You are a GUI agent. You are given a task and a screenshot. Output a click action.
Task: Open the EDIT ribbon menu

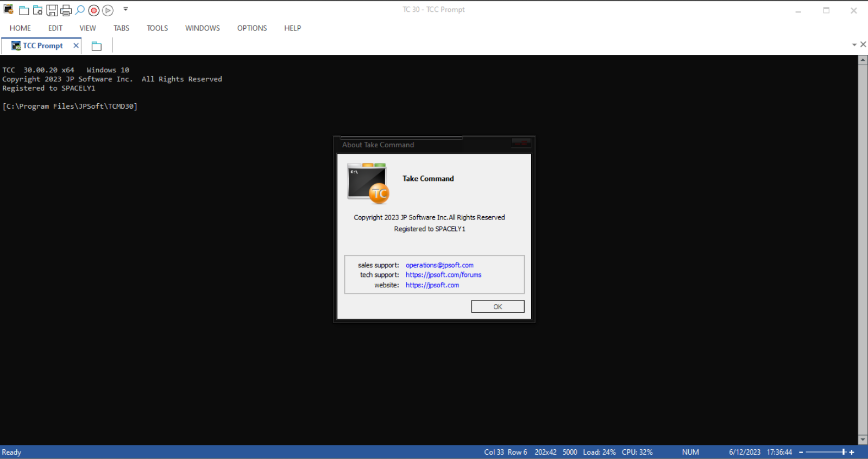pyautogui.click(x=55, y=28)
